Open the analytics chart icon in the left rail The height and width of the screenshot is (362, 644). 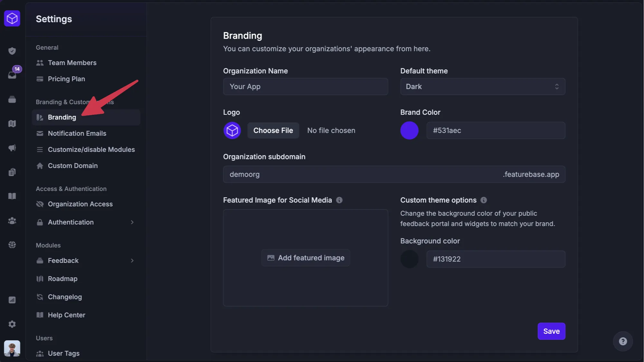pos(12,300)
